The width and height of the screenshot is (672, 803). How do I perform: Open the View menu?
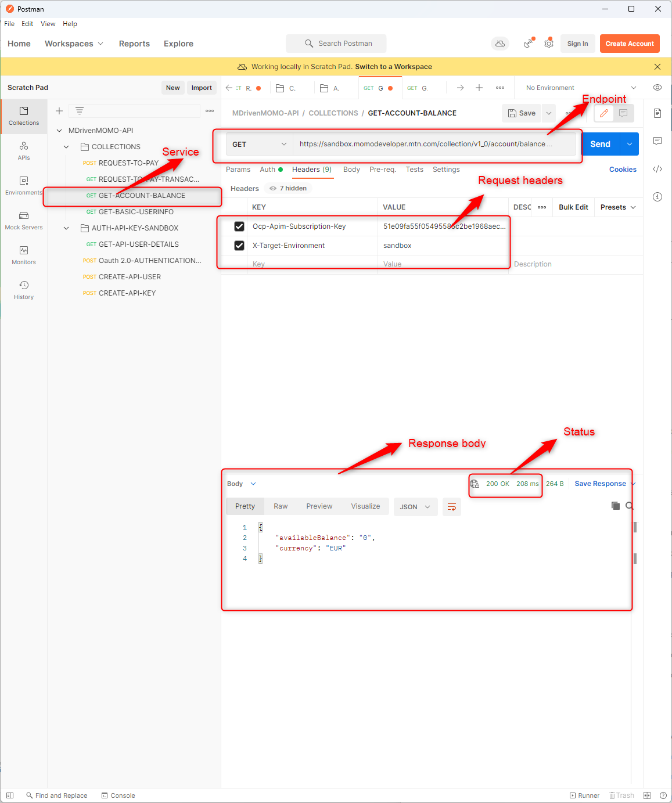48,24
